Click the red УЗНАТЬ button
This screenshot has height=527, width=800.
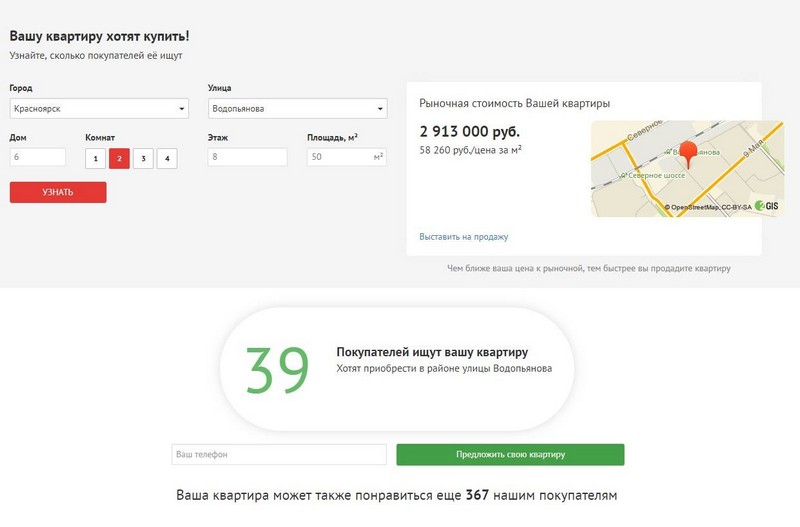[x=58, y=192]
